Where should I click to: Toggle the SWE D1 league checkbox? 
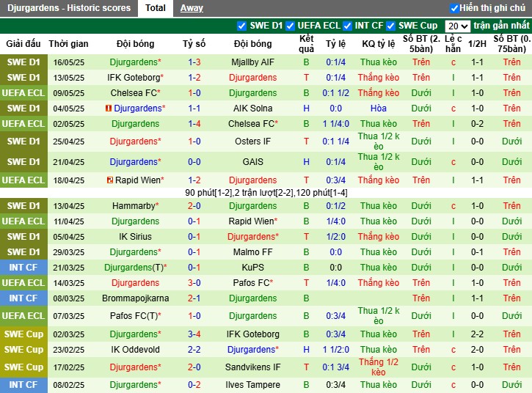click(x=241, y=26)
